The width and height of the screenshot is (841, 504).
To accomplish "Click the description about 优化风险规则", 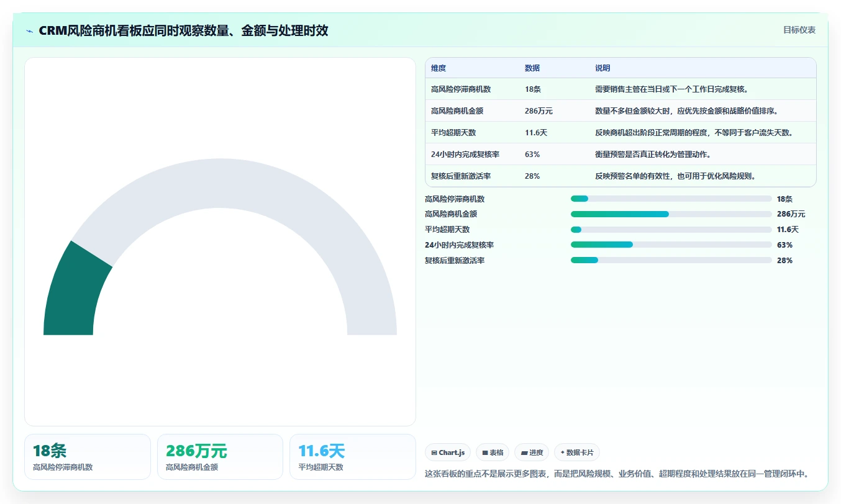I will [x=676, y=176].
